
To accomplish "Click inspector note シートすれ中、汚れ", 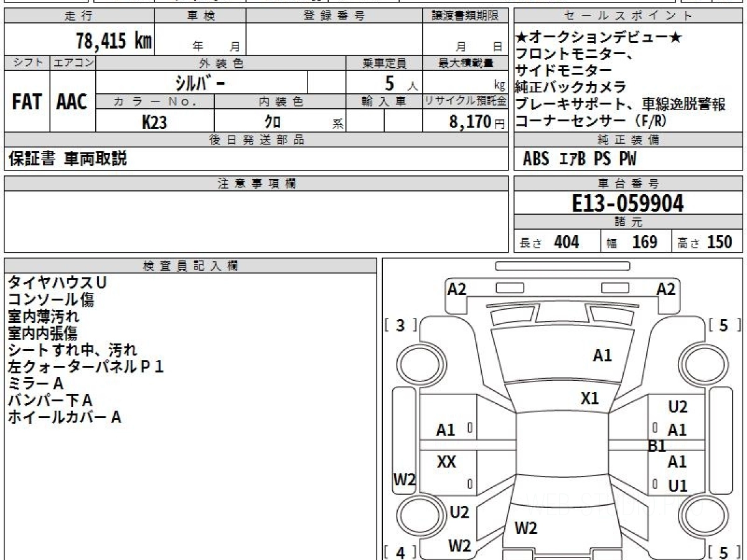I will coord(72,350).
